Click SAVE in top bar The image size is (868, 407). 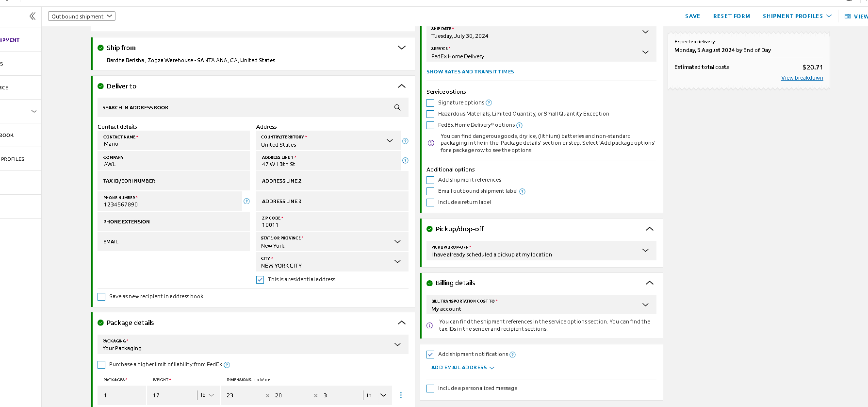[x=692, y=16]
